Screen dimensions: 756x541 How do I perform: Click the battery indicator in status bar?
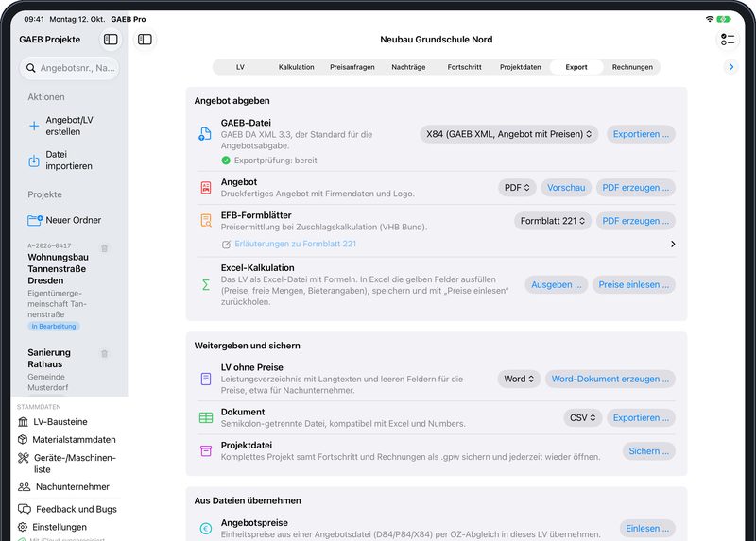(x=724, y=19)
